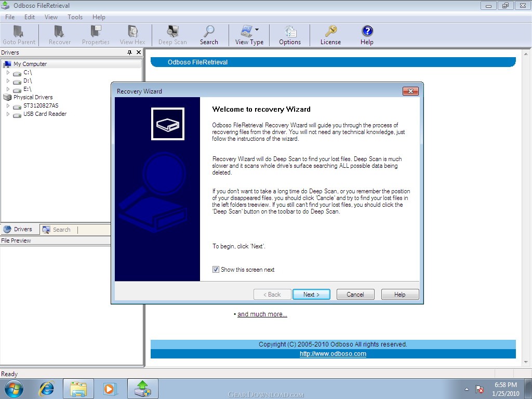
Task: Switch to the Drivers tab
Action: (x=19, y=229)
